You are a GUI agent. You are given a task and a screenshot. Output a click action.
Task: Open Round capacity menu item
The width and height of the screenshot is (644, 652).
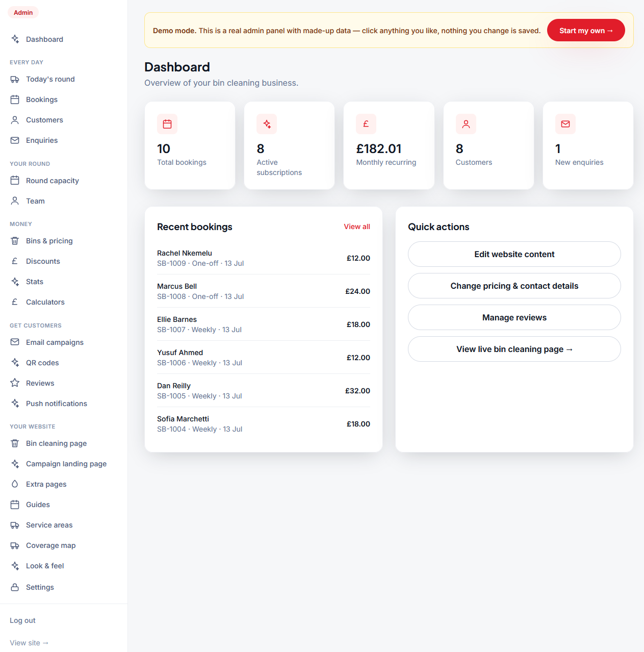pyautogui.click(x=64, y=181)
